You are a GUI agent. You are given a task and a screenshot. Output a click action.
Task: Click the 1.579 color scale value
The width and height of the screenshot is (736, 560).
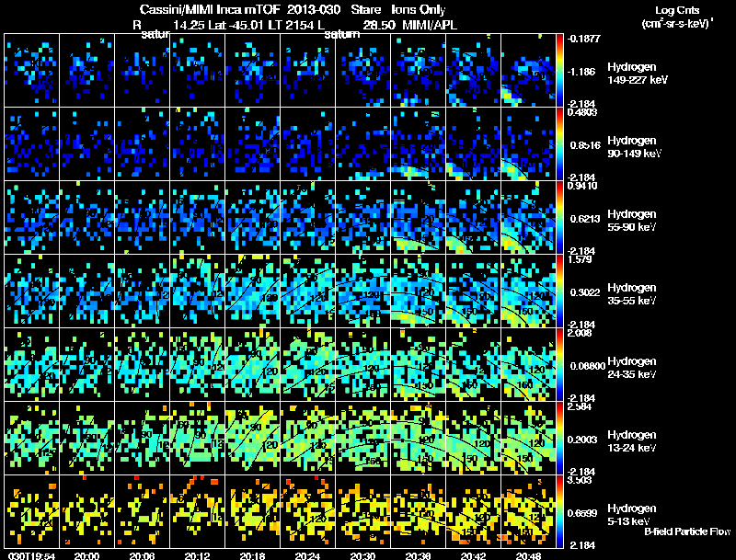click(580, 259)
